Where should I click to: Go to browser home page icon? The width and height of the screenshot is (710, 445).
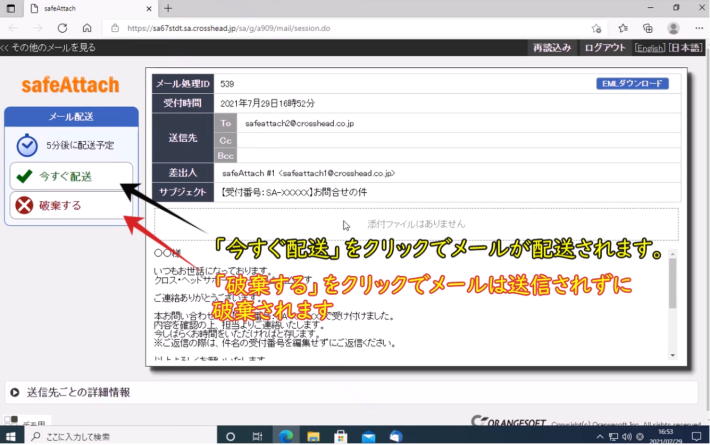coord(87,28)
